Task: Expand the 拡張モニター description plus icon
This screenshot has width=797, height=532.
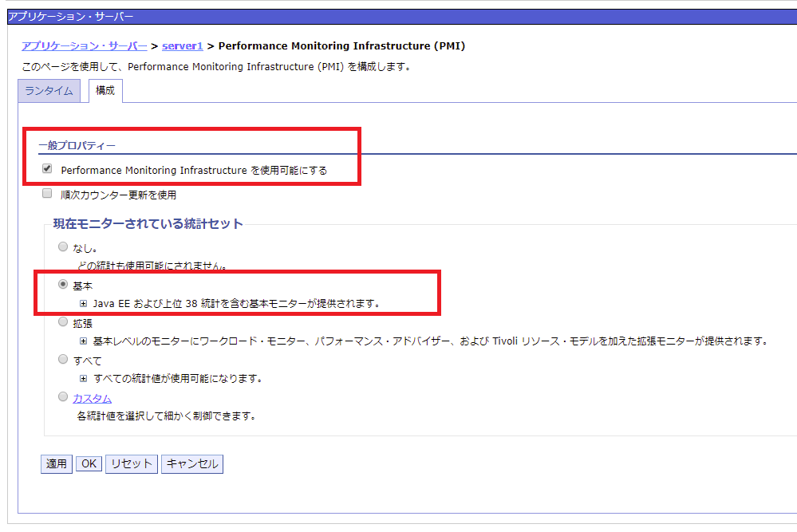Action: coord(83,341)
